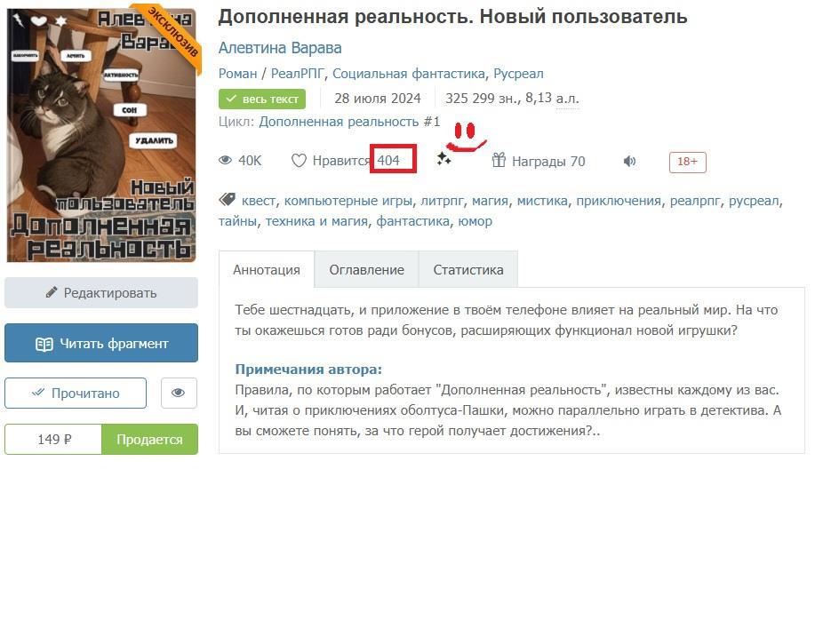Toggle the eye watch button next to Прочитано
The height and width of the screenshot is (644, 815).
tap(179, 393)
